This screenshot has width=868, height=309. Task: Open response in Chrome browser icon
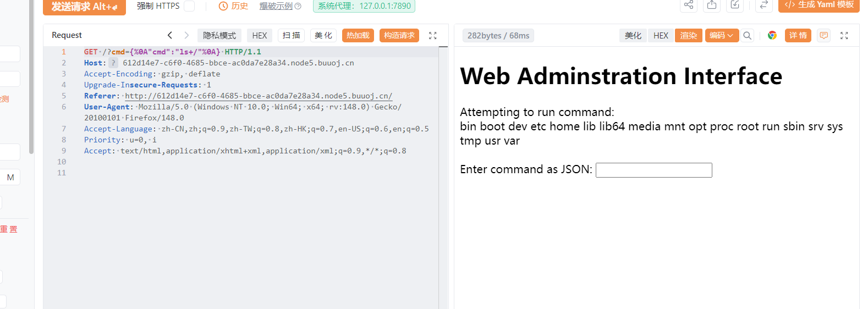click(772, 36)
